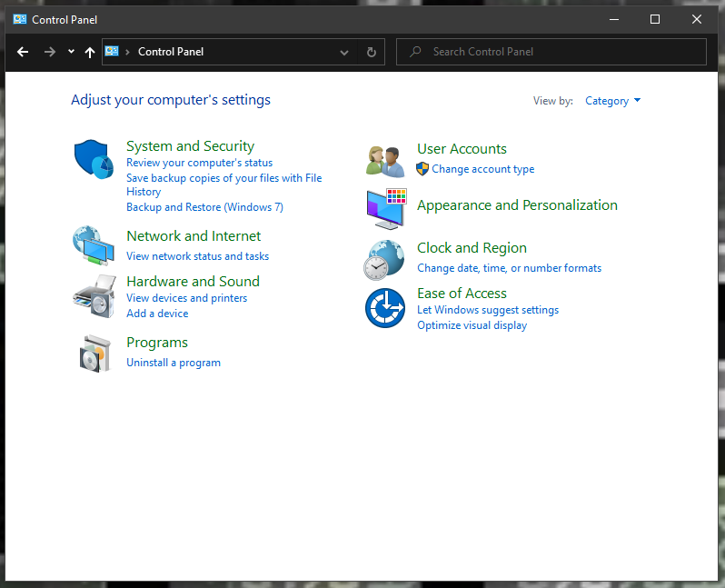Viewport: 725px width, 588px height.
Task: Open Appearance and Personalization heading
Action: (517, 205)
